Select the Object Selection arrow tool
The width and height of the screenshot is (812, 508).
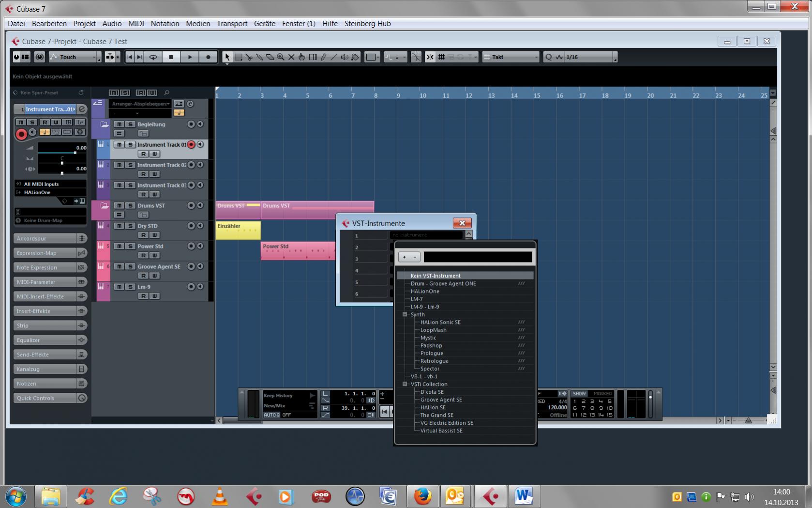coord(227,57)
